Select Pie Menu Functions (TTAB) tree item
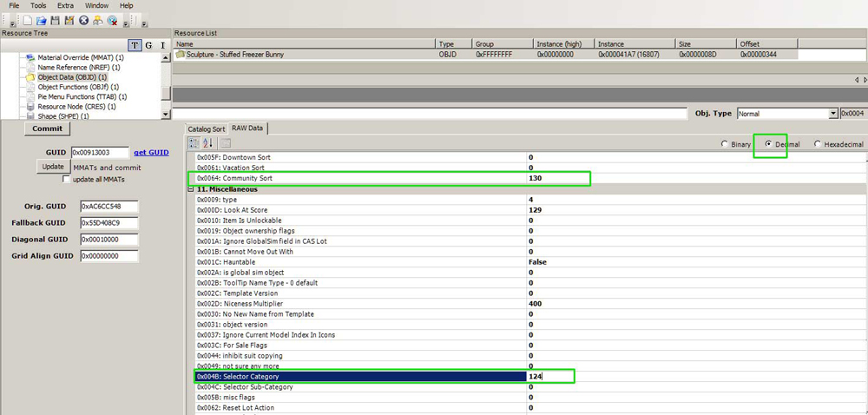This screenshot has width=868, height=415. (x=82, y=97)
